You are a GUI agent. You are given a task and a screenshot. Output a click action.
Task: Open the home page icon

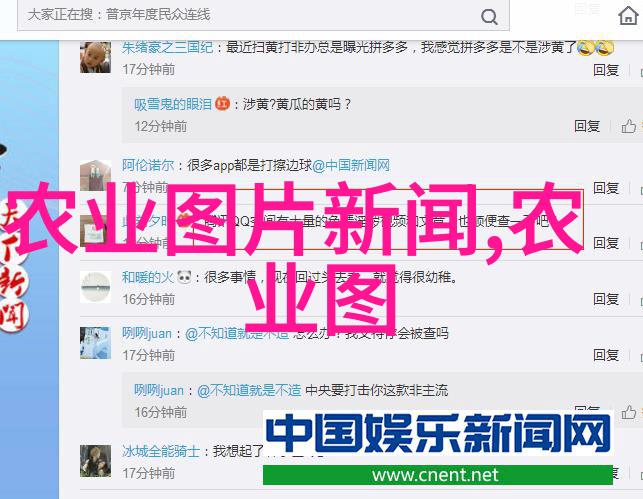click(x=628, y=15)
